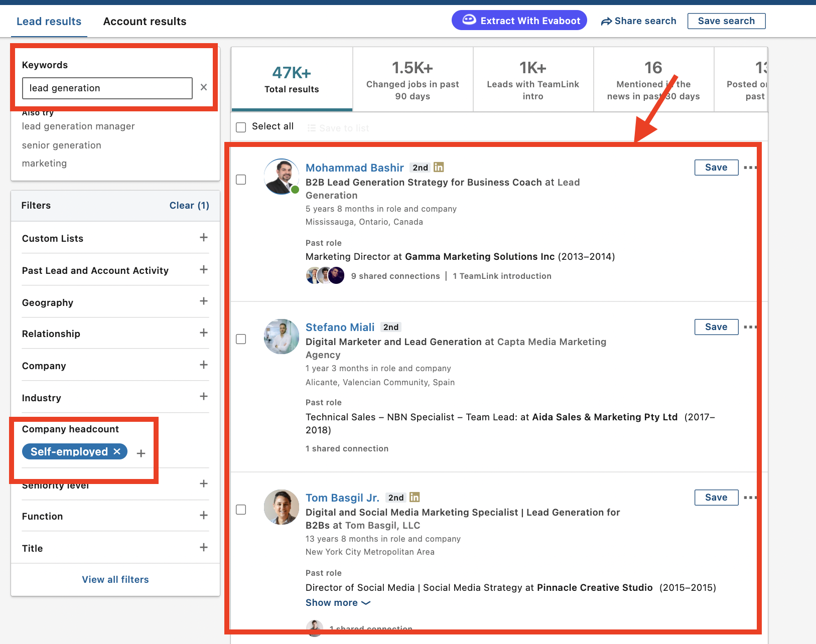
Task: Save Stefano Miali as a lead
Action: point(716,327)
